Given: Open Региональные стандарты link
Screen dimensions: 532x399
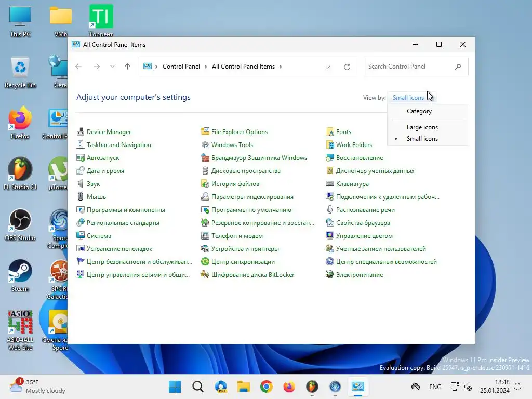Looking at the screenshot, I should tap(123, 222).
